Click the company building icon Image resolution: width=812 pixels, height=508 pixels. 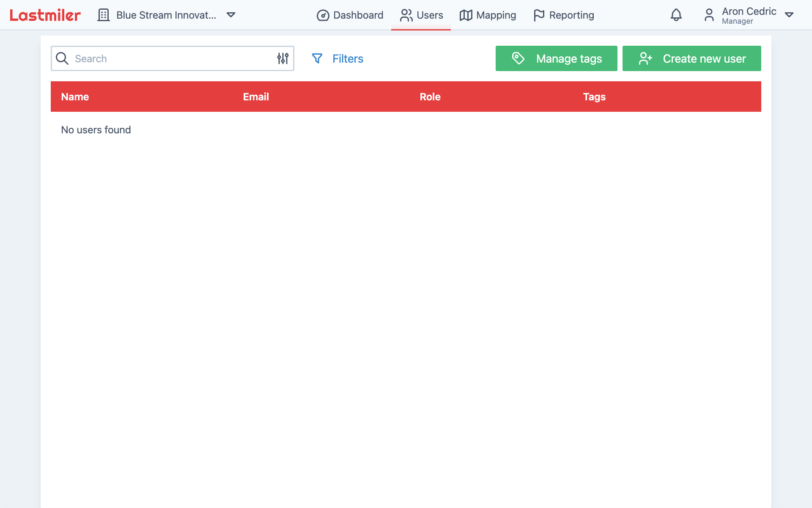[x=104, y=15]
